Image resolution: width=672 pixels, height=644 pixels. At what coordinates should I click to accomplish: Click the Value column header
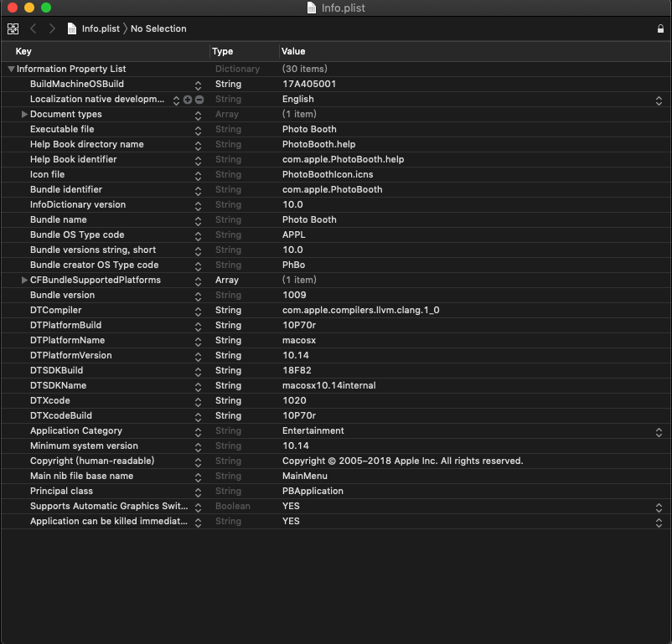coord(293,51)
